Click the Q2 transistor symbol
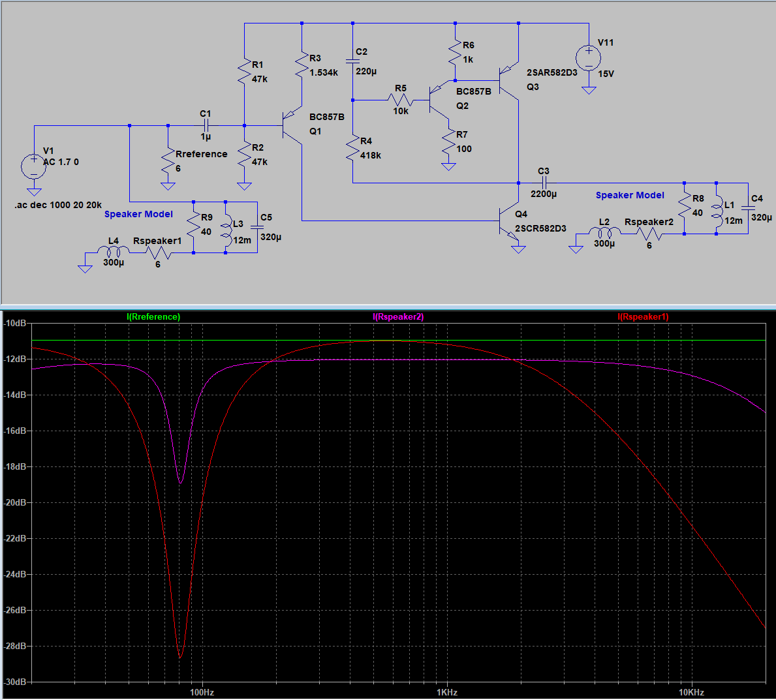Viewport: 776px width, 700px height. coord(439,100)
